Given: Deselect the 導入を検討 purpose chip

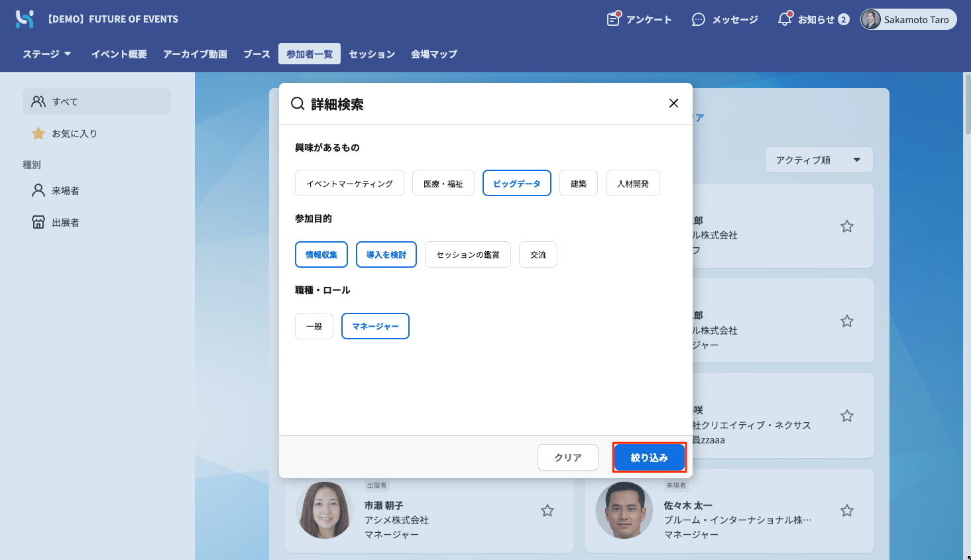Looking at the screenshot, I should click(386, 254).
